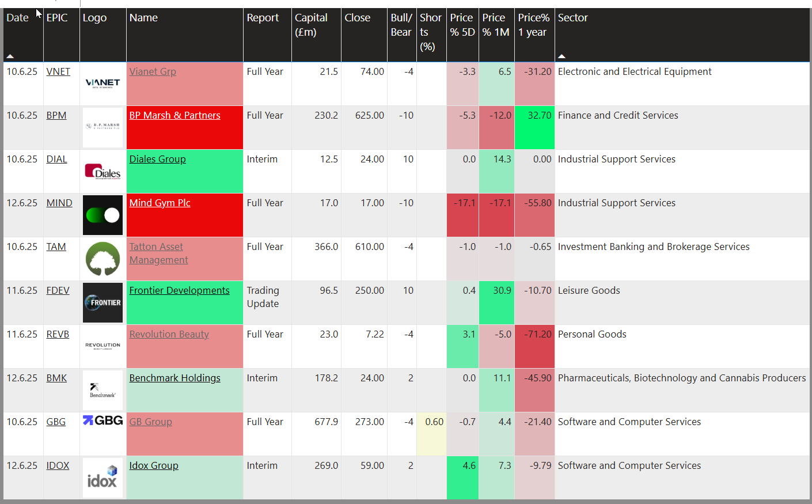Select the 0.60 shorts value cell
Viewport: 812px width, 504px height.
[x=431, y=434]
